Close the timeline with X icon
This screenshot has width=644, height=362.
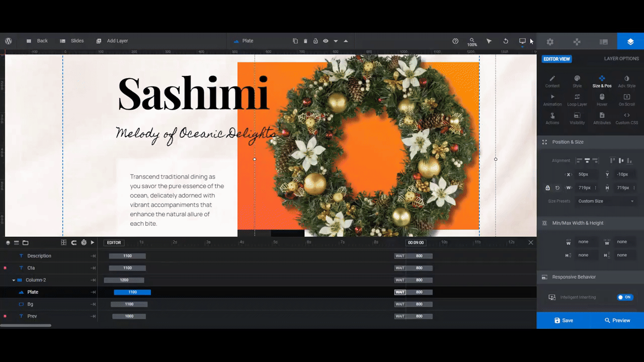pos(530,242)
